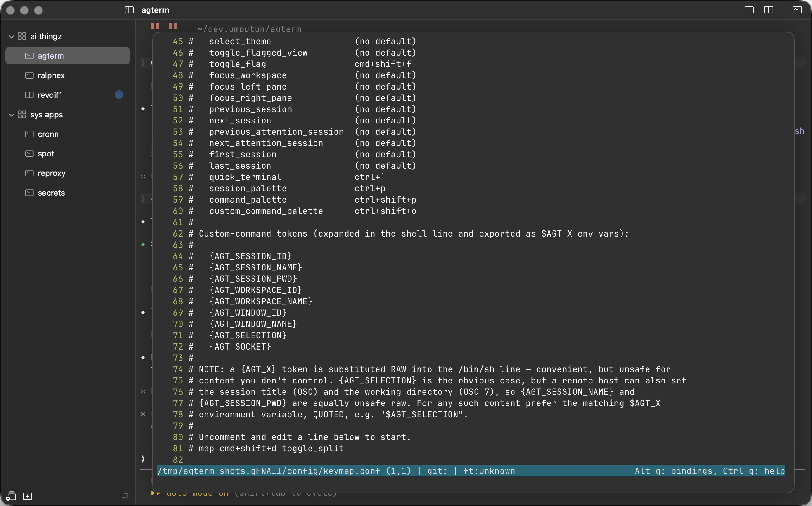Select the reproxy session

67,173
